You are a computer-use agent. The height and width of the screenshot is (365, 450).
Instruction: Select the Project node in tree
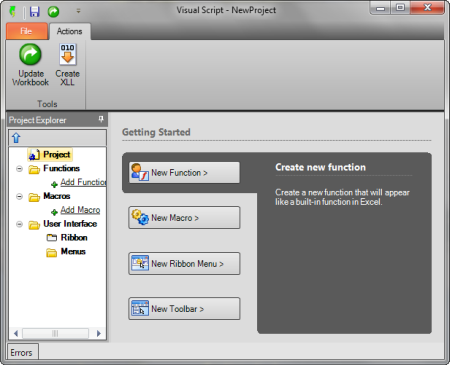(50, 155)
